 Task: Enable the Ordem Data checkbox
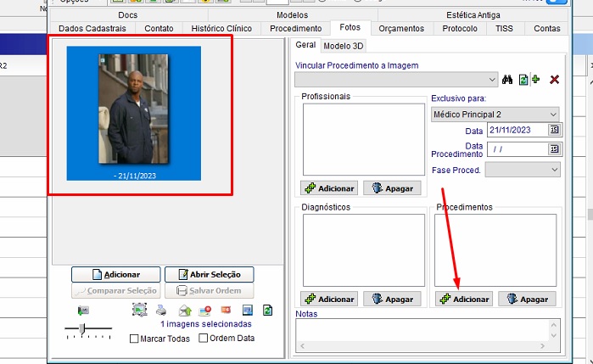[x=203, y=339]
